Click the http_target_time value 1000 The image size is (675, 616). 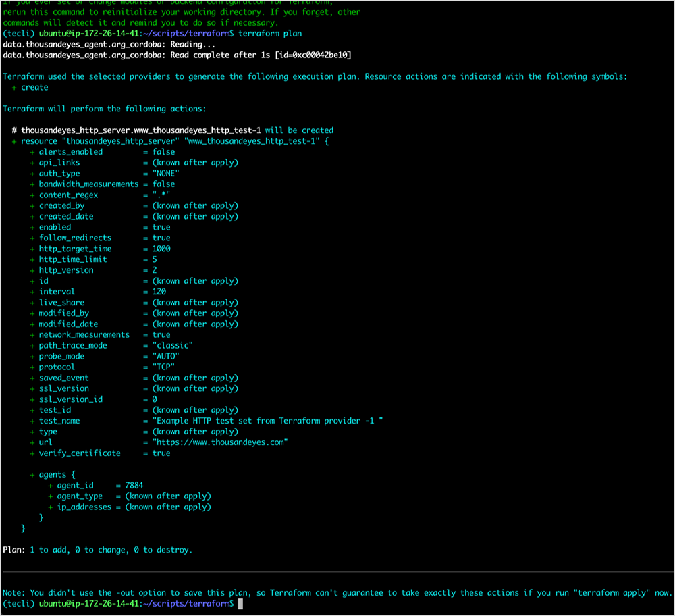tap(161, 249)
